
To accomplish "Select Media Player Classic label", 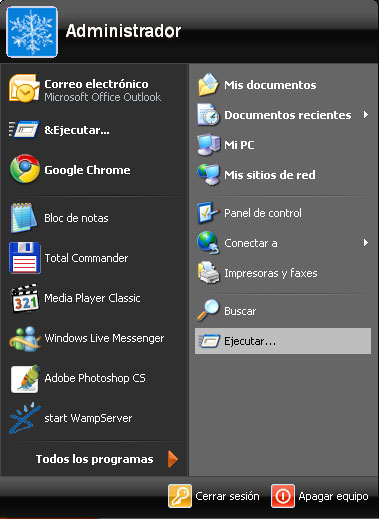I will pyautogui.click(x=92, y=298).
